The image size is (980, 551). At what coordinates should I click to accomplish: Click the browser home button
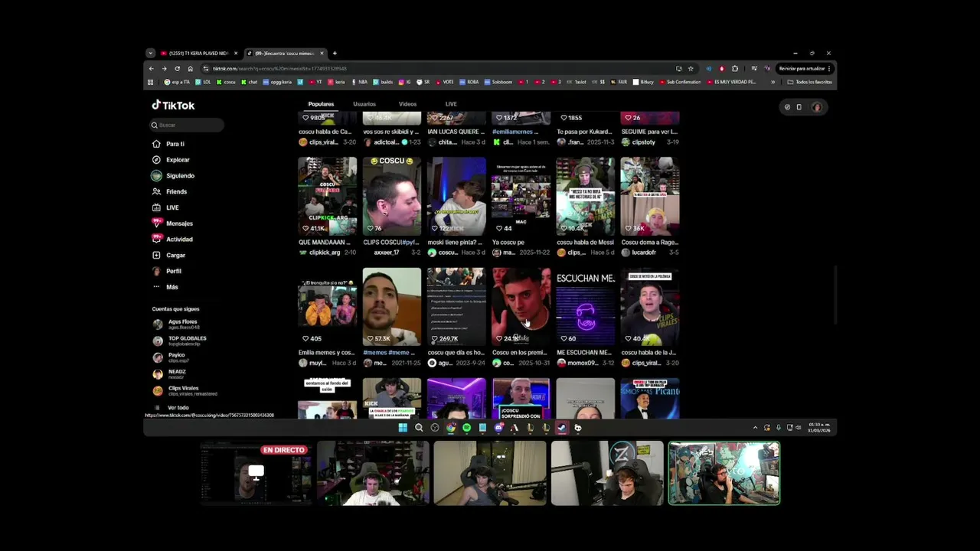[x=190, y=69]
